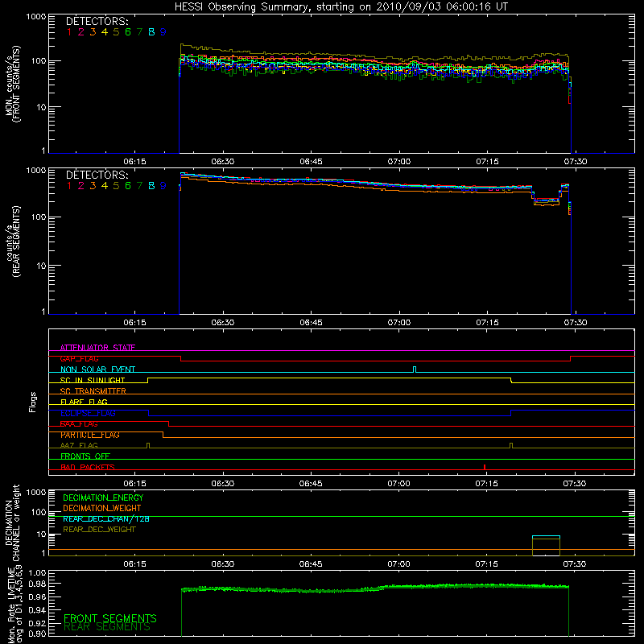
Task: Pick detector 3 label in rear segments legend
Action: coord(93,186)
